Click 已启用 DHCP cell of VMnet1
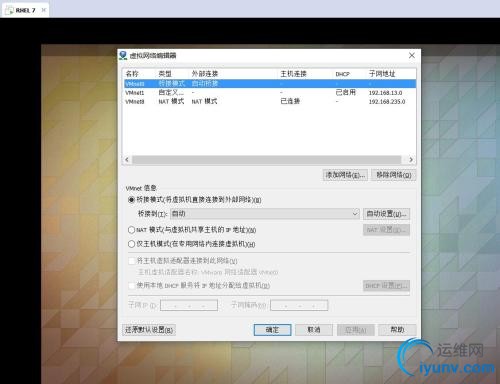Screen dimensions: 500x384 [x=345, y=92]
